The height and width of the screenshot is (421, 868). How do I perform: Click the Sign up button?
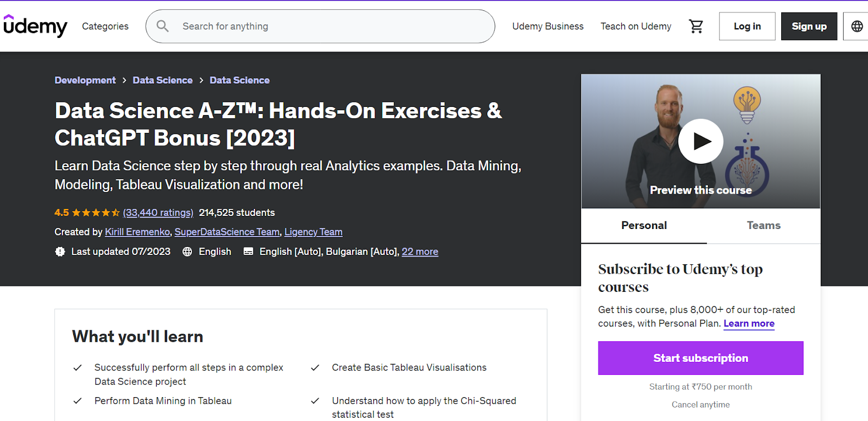click(809, 26)
